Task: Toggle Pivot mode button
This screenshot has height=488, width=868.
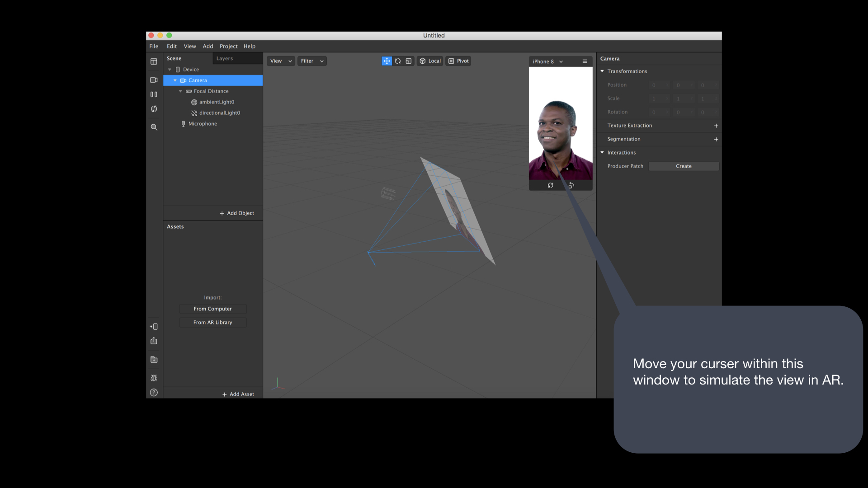Action: (x=458, y=61)
